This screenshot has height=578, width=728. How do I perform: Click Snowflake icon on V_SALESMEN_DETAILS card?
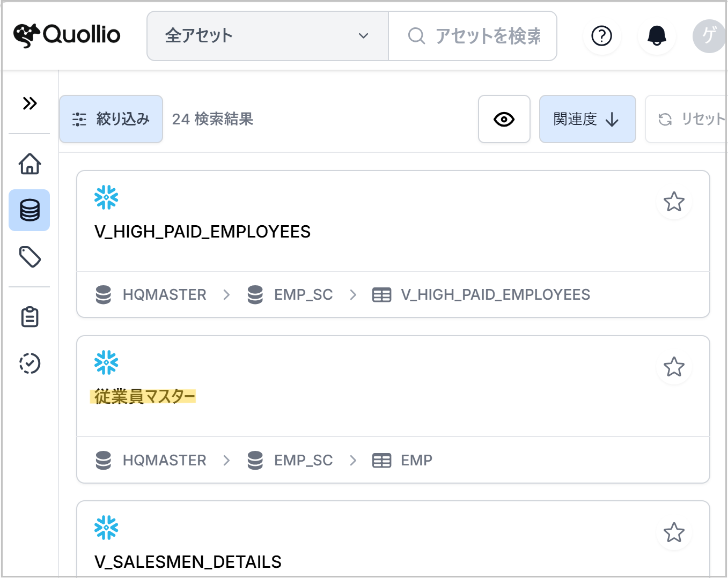pos(106,528)
